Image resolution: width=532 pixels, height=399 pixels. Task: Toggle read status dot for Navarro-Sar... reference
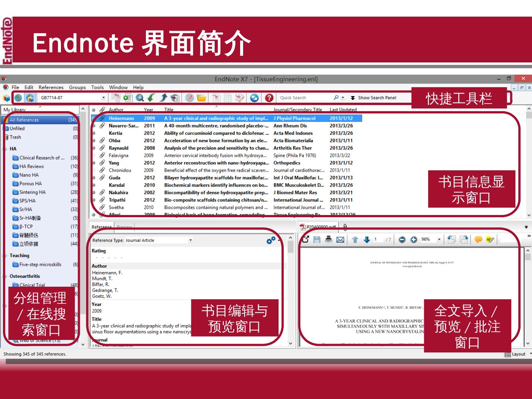93,126
